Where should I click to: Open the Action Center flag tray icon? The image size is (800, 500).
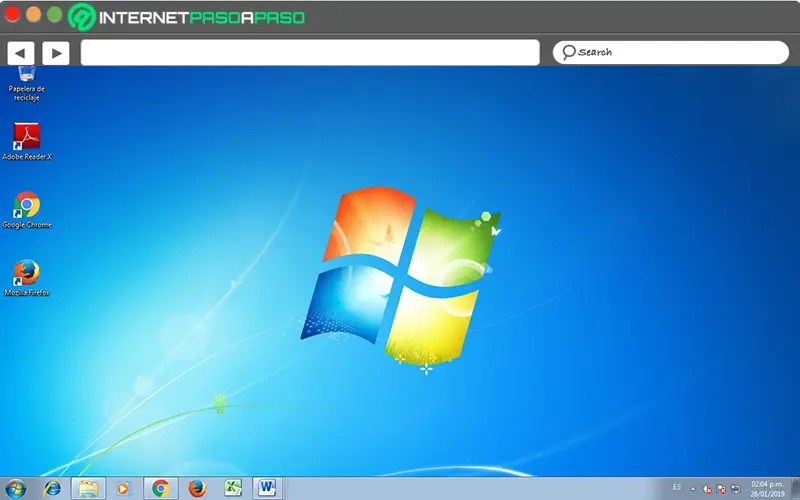[721, 489]
